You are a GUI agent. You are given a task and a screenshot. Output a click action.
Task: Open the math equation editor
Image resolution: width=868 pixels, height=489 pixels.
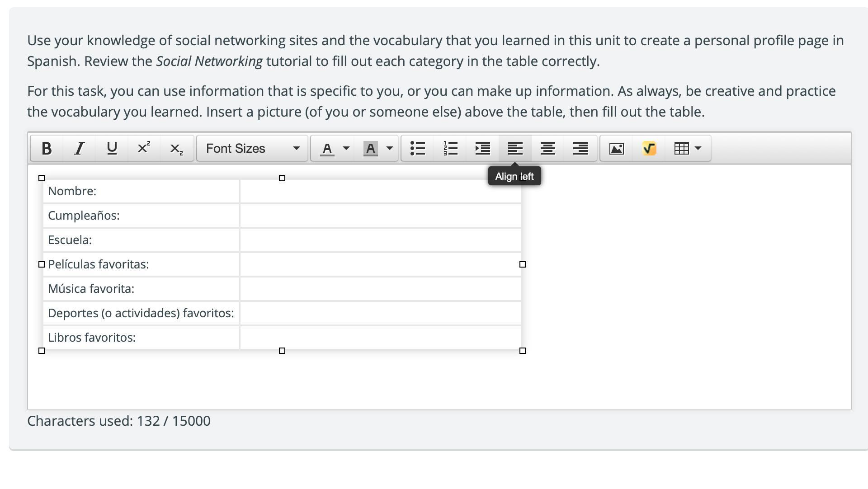pyautogui.click(x=649, y=149)
